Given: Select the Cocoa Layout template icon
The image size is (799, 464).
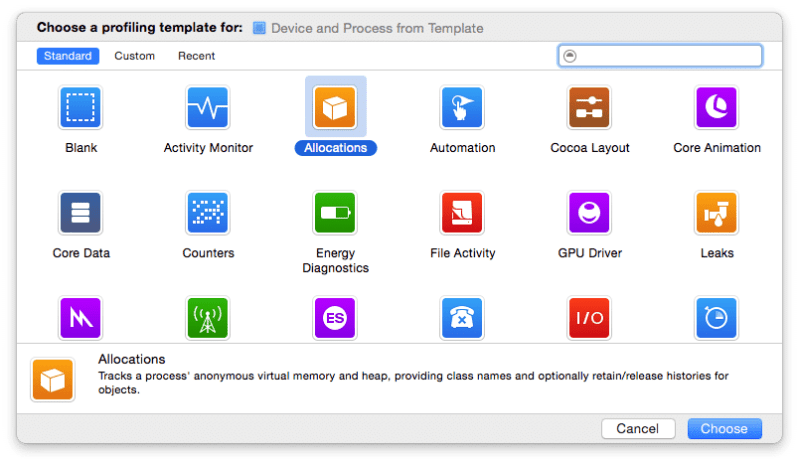Looking at the screenshot, I should click(590, 107).
